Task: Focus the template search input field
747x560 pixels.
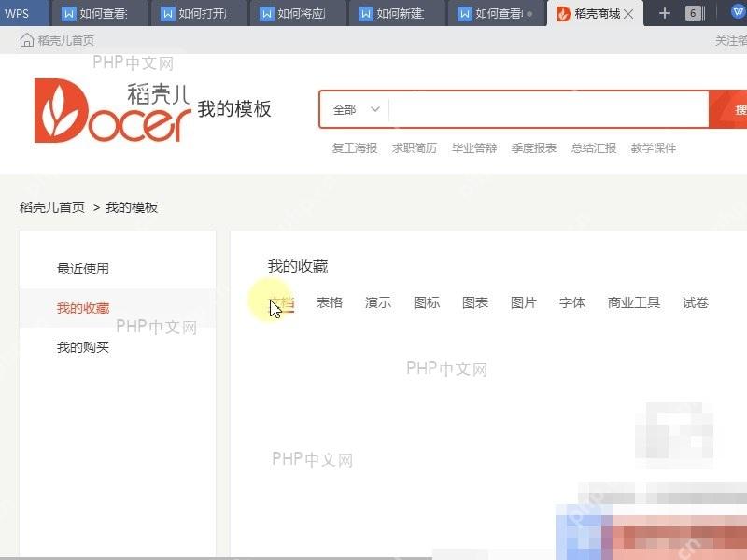Action: point(549,109)
